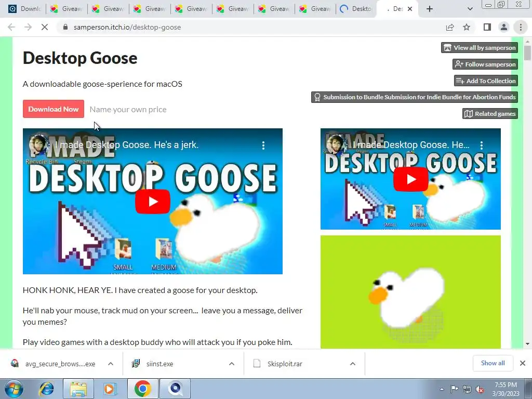Open the network tray icon

pos(467,389)
